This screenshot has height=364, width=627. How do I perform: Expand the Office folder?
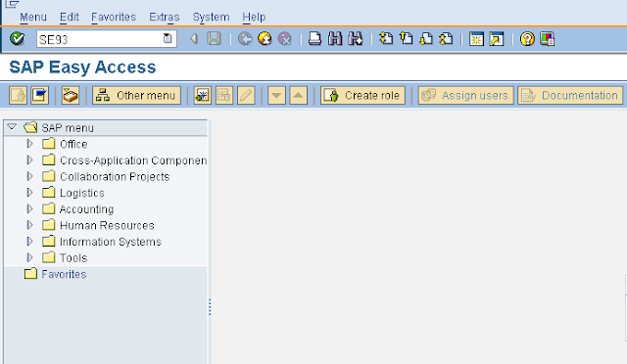[x=29, y=144]
